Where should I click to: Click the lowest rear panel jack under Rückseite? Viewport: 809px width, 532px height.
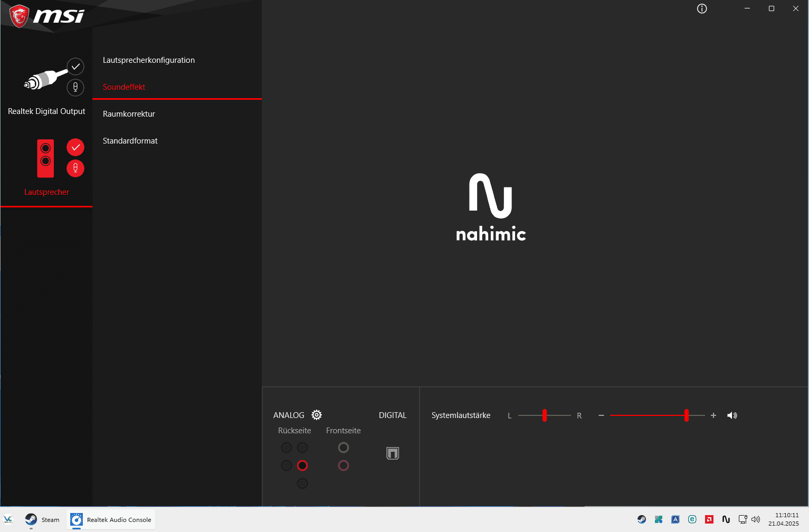(302, 483)
